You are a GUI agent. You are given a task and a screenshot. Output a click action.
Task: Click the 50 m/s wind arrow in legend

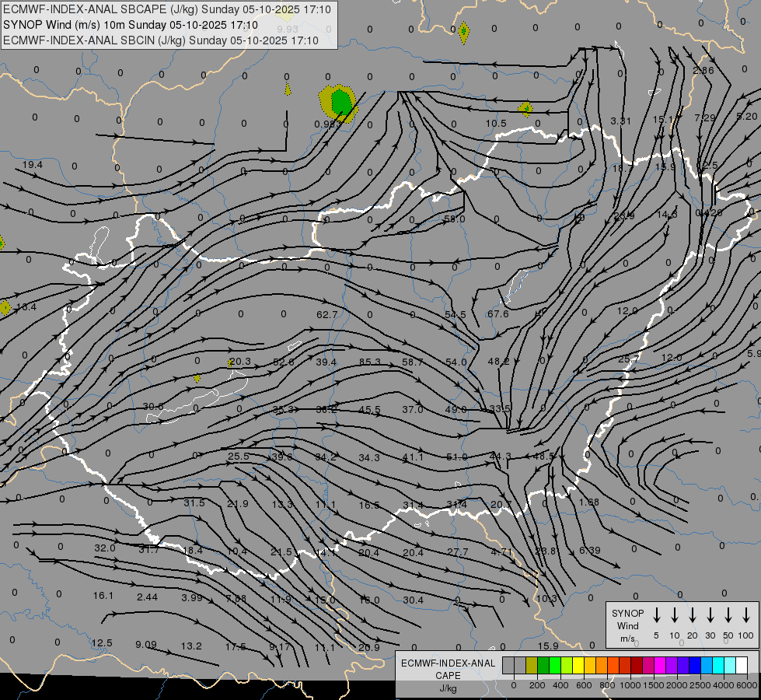[x=728, y=615]
